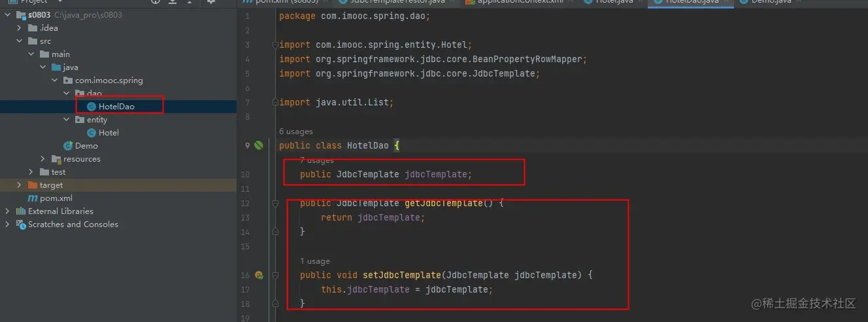Expand the test folder
This screenshot has width=868, height=322.
click(x=31, y=172)
